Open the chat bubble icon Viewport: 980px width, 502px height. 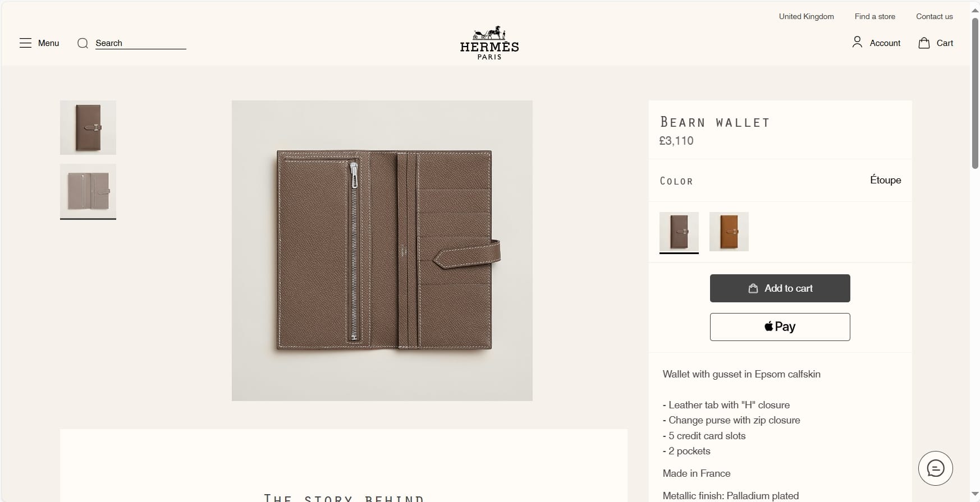[936, 468]
